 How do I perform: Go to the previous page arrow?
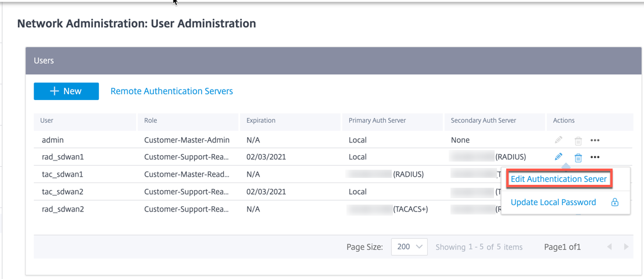click(x=609, y=247)
